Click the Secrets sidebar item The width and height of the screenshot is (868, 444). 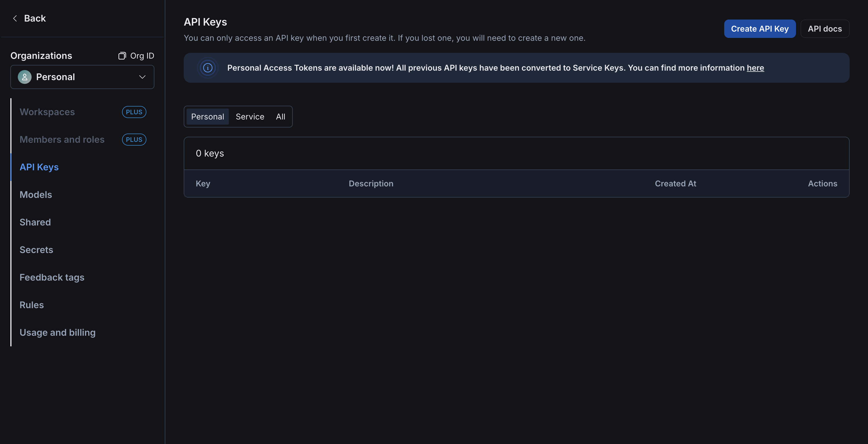tap(36, 249)
